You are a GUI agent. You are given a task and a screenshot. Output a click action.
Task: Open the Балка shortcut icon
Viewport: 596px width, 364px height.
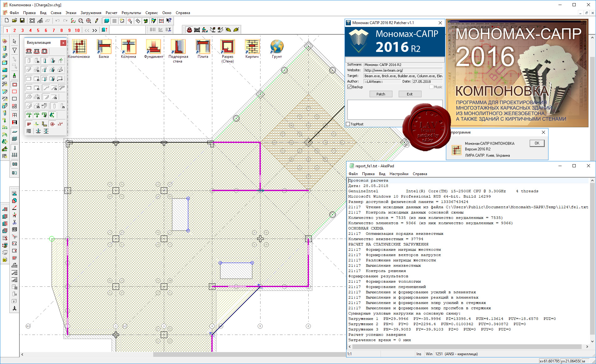point(104,49)
